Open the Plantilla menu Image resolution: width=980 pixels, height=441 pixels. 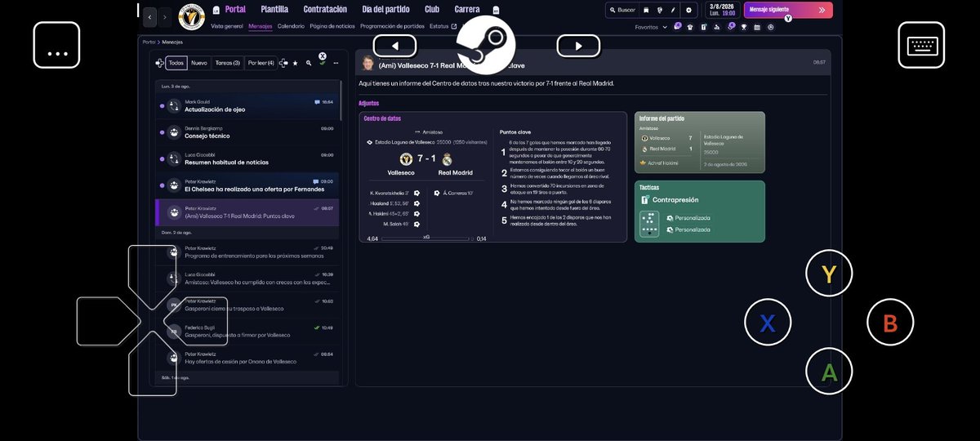point(274,10)
